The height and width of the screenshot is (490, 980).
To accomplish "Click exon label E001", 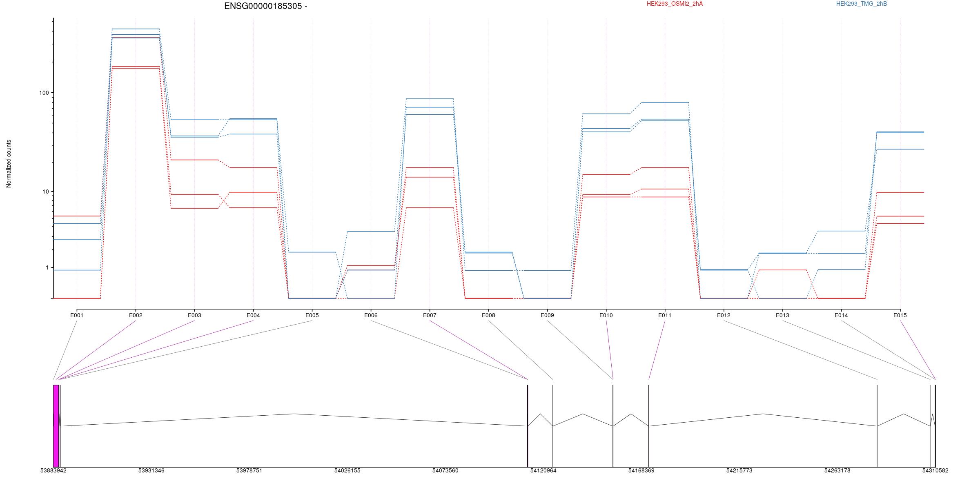I will pos(77,315).
